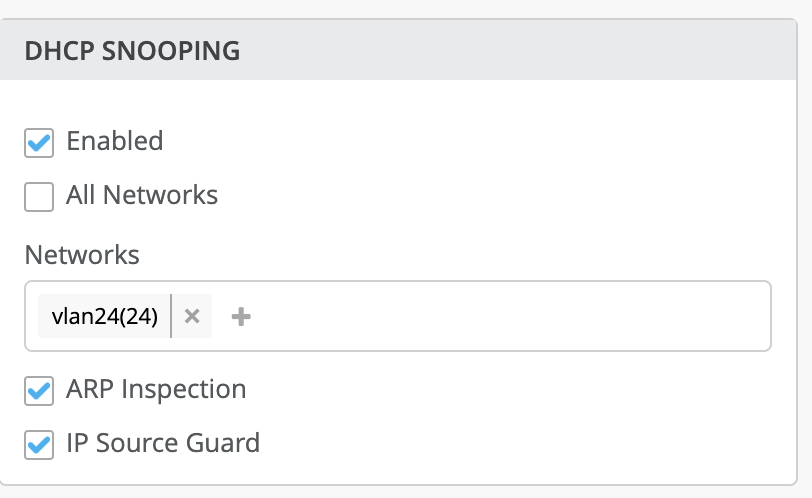Click the blue checkmark beside IP Source Guard

(x=39, y=444)
